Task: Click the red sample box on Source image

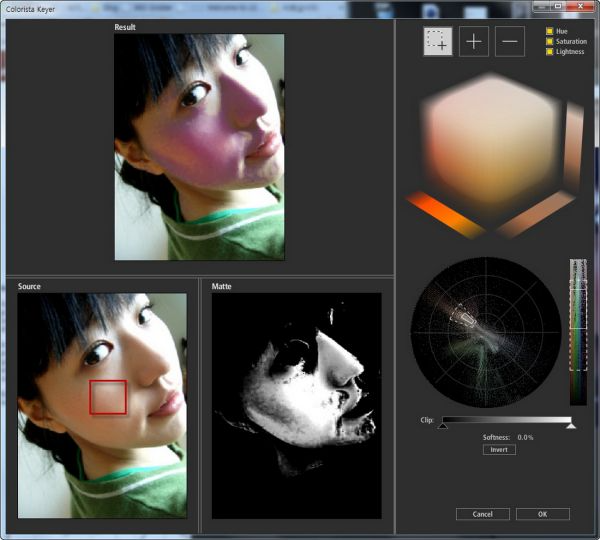Action: coord(108,397)
